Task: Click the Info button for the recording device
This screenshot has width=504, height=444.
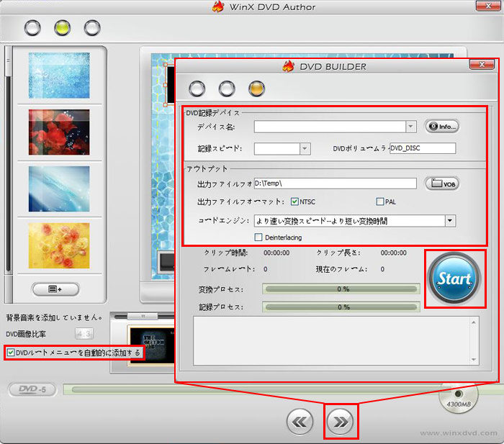Action: click(442, 126)
